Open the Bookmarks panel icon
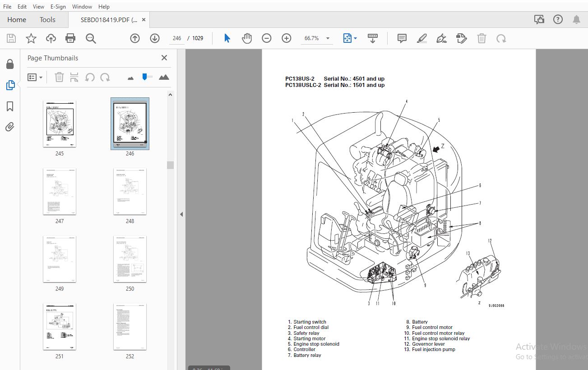The height and width of the screenshot is (370, 588). coord(10,106)
